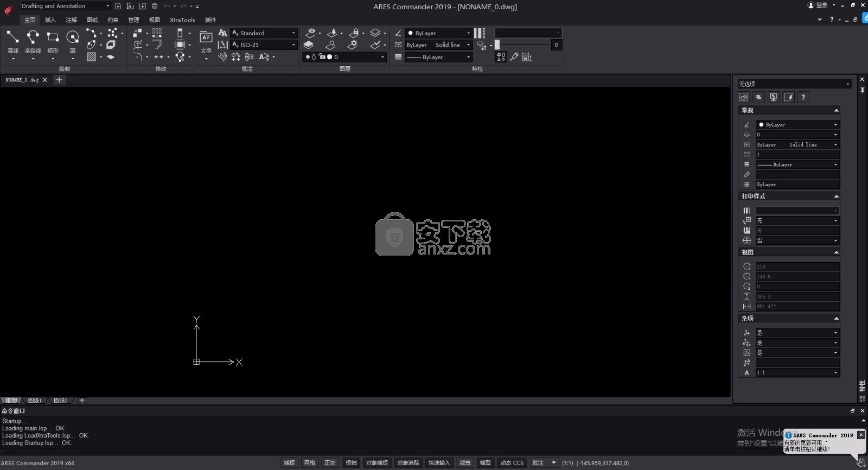This screenshot has width=868, height=470.
Task: Switch to the 图纸1 sheet tab
Action: click(x=35, y=401)
